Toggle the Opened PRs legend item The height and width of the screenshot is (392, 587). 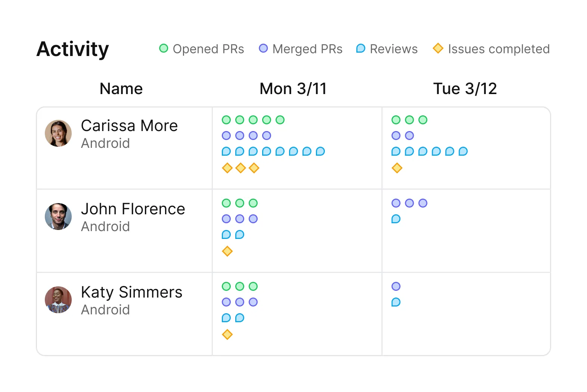tap(201, 49)
